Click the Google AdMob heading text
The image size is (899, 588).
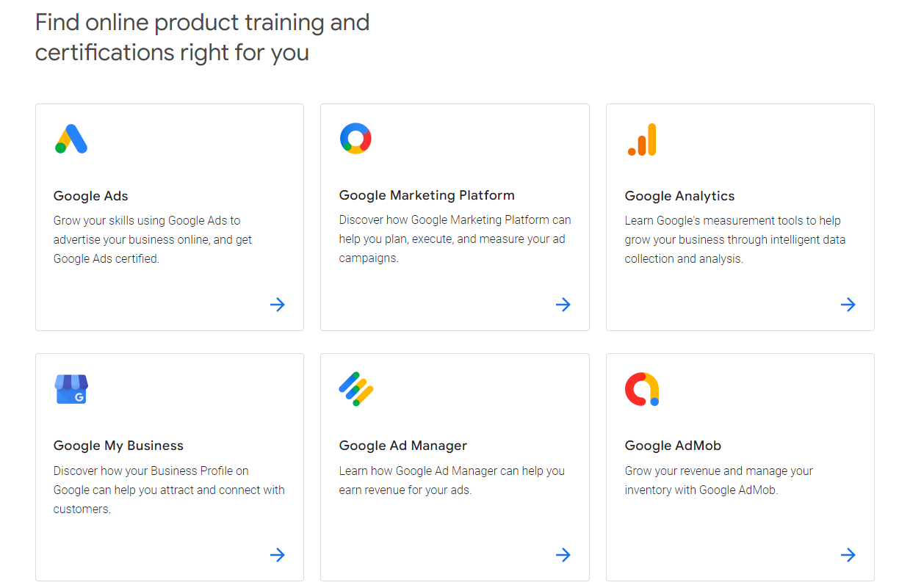pos(673,446)
